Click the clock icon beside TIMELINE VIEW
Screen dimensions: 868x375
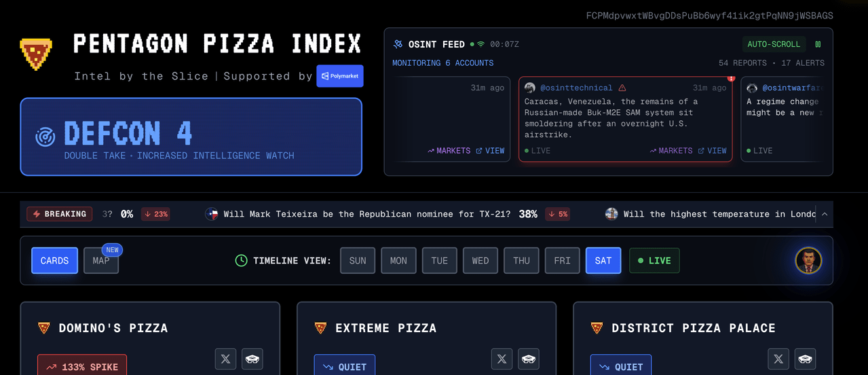(x=241, y=261)
